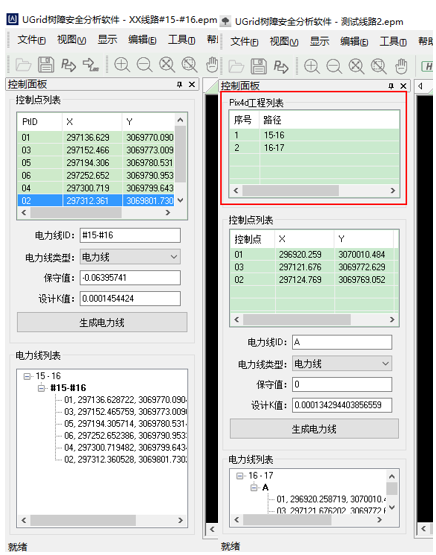
Task: Click 生成电力线 button in left panel
Action: pyautogui.click(x=102, y=322)
